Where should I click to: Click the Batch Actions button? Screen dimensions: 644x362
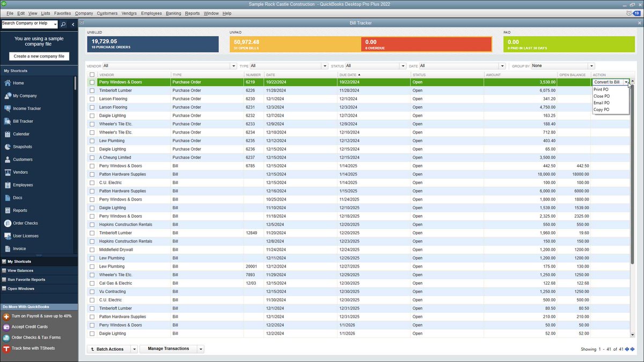pos(109,349)
